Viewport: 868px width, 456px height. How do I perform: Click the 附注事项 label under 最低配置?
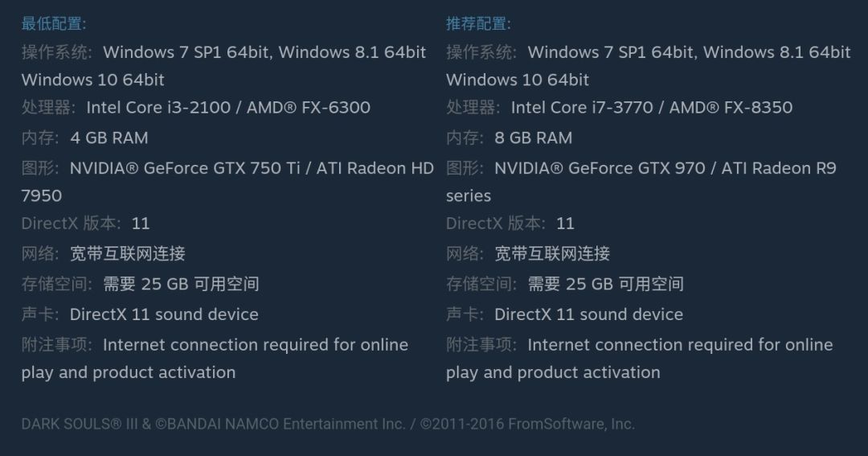tap(56, 345)
